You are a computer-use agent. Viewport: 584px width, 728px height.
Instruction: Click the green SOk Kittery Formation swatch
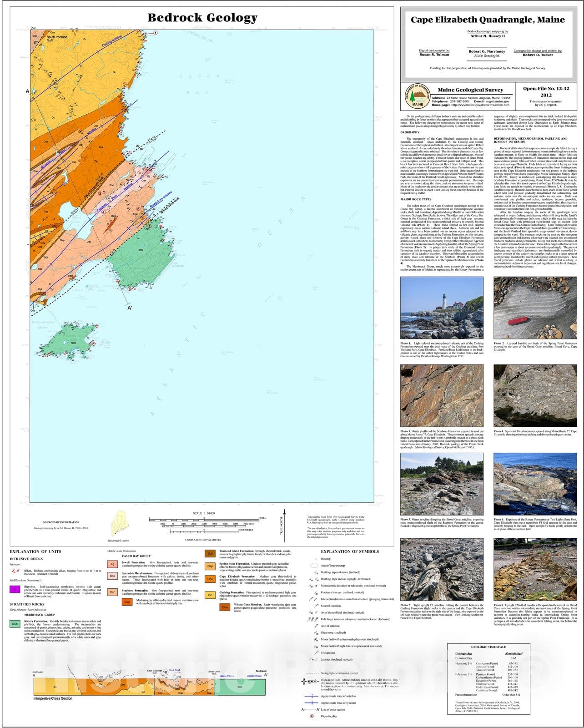point(15,624)
